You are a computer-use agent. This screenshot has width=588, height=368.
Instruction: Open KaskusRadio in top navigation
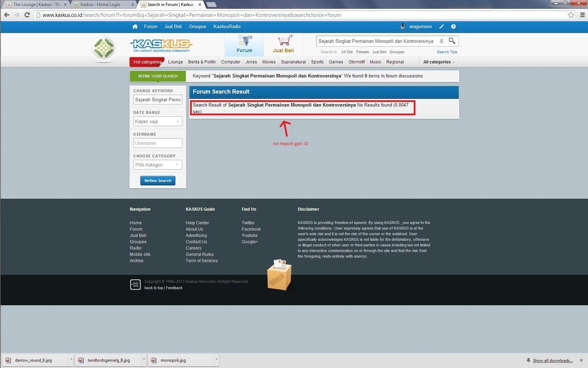(227, 27)
